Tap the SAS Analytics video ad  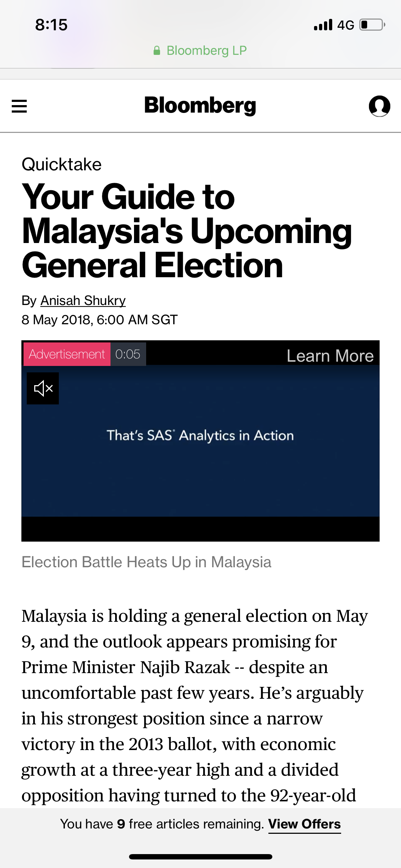200,441
